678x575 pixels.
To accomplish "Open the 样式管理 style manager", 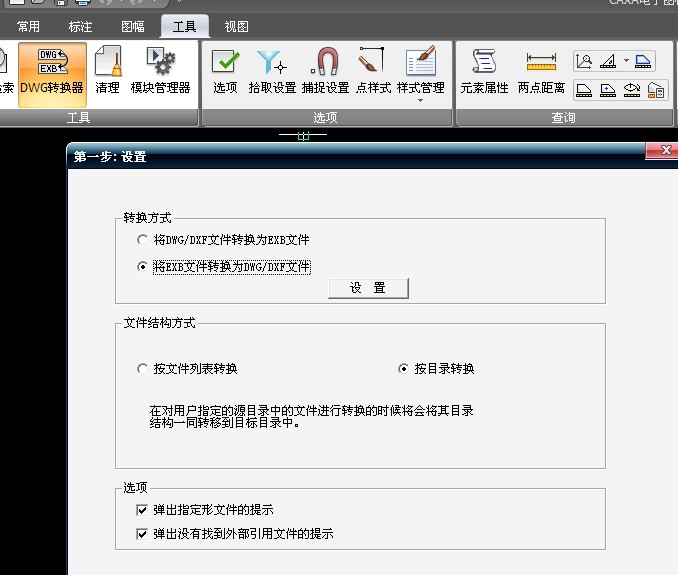I will [x=421, y=71].
